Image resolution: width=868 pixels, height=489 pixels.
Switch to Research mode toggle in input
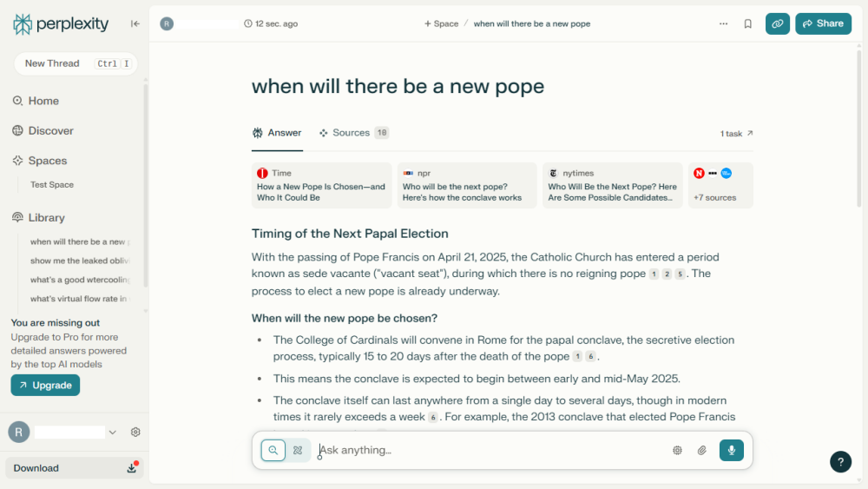[x=298, y=450]
